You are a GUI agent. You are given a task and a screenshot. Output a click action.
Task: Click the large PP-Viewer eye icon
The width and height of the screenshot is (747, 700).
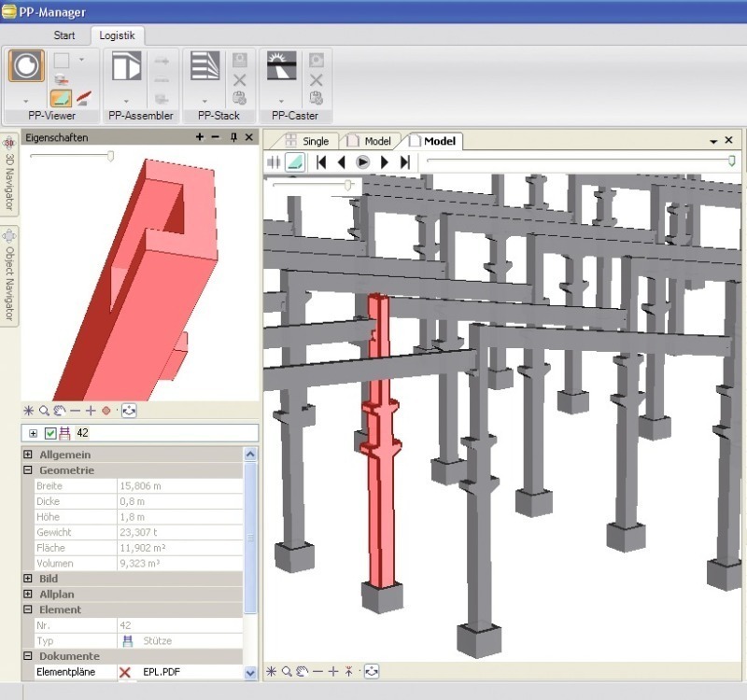click(x=26, y=65)
